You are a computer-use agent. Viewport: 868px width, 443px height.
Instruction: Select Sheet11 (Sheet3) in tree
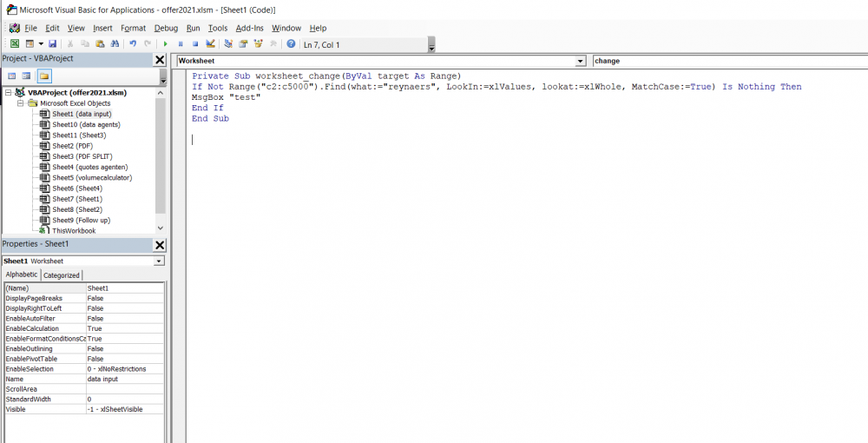click(79, 136)
